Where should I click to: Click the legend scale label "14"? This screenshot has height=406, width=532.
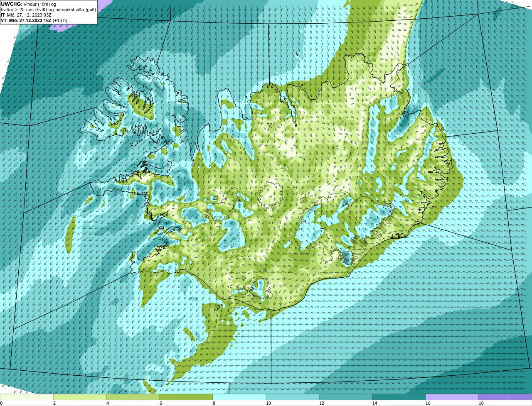click(375, 403)
